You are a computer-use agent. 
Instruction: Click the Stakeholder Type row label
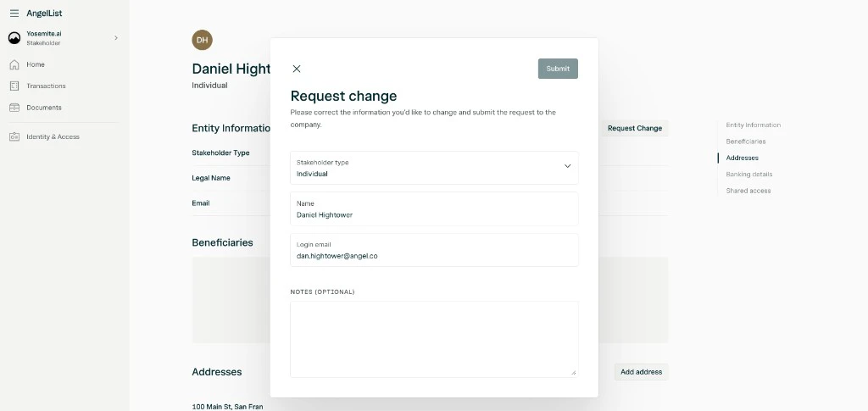(220, 153)
